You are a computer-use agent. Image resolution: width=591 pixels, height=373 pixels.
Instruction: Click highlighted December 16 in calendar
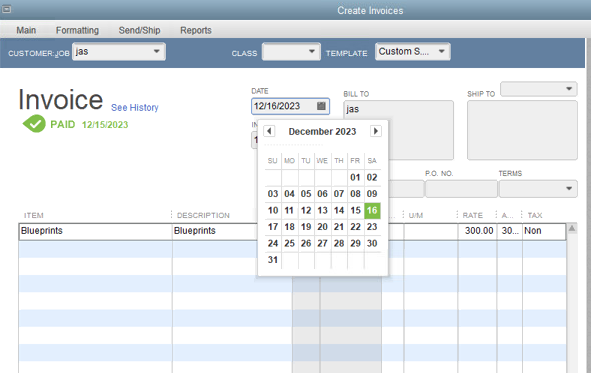[372, 210]
